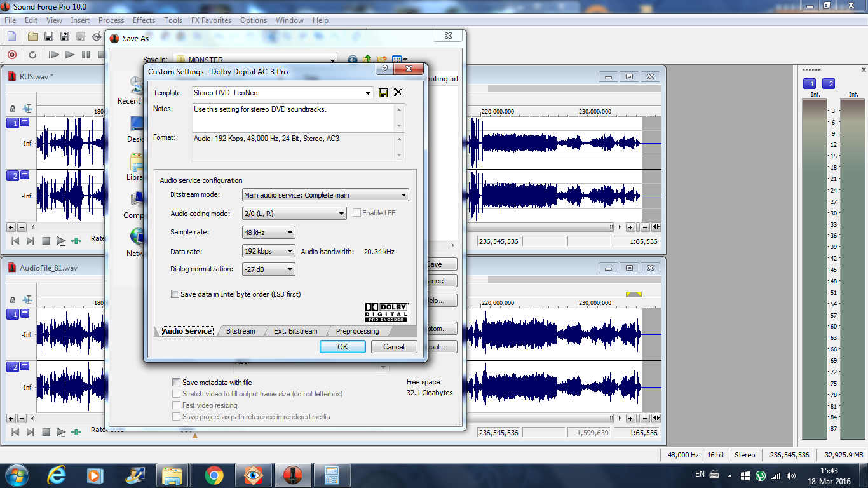The height and width of the screenshot is (488, 868).
Task: Open the Dialog normalization dropdown
Action: 290,269
